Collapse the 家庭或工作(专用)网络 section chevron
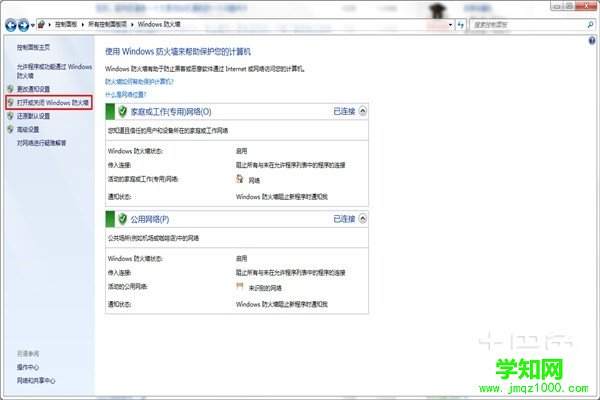Viewport: 600px width, 400px height. tap(362, 111)
